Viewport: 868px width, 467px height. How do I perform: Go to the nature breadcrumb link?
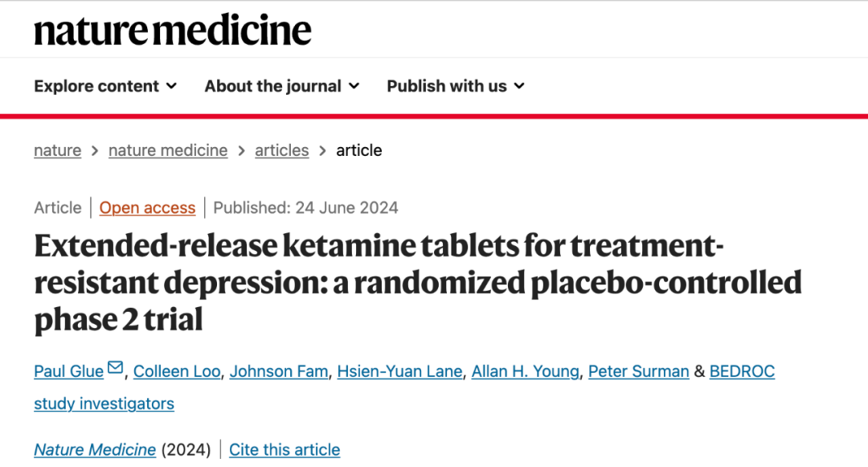[58, 150]
